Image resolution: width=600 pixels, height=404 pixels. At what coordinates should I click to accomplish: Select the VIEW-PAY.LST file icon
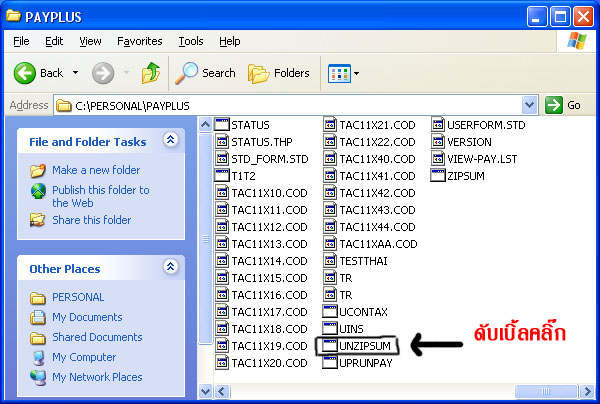coord(438,158)
